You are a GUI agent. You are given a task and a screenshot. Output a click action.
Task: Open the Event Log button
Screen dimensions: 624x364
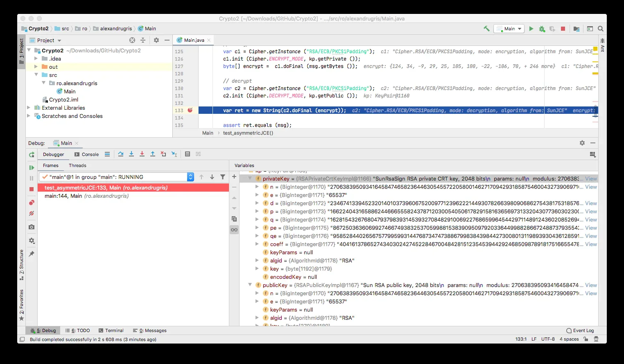pos(580,330)
